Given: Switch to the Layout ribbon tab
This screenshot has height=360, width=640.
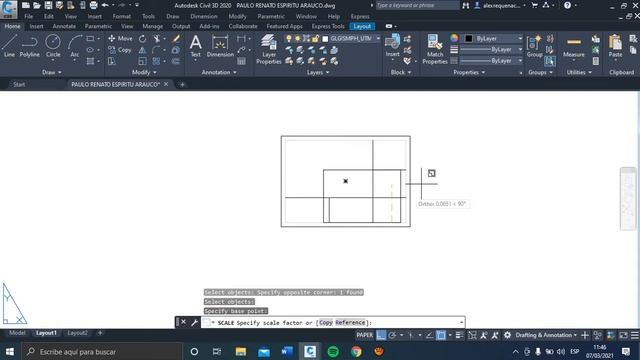Looking at the screenshot, I should coord(362,26).
